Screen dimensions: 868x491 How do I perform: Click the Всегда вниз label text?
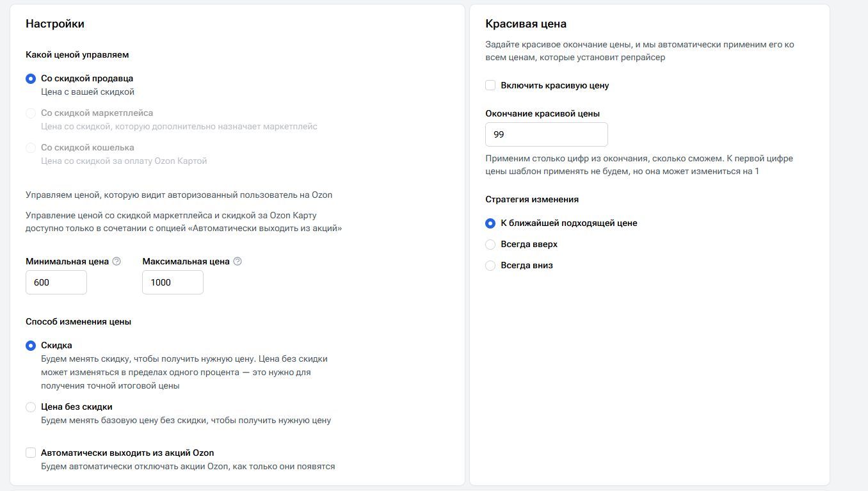pyautogui.click(x=526, y=265)
